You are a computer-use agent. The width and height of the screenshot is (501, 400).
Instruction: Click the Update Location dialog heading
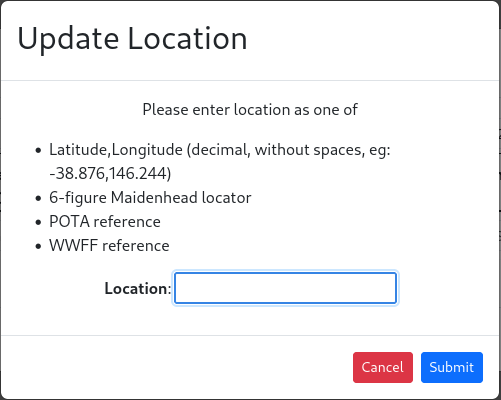[132, 39]
